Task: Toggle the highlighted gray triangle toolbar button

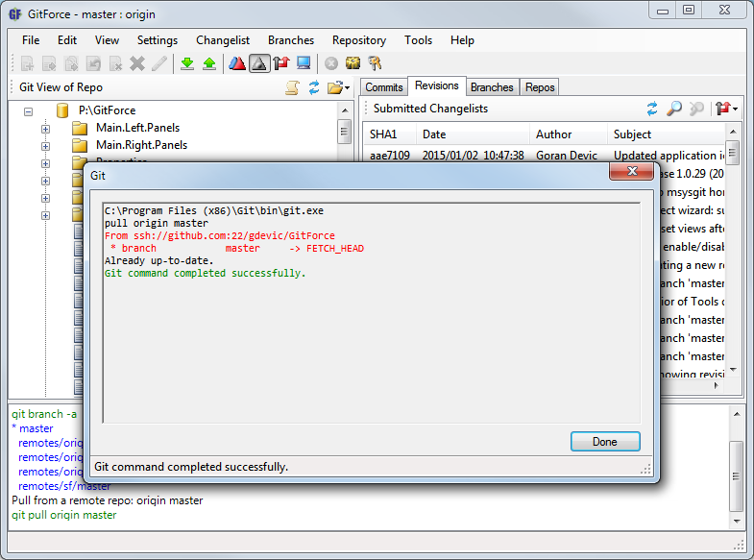Action: [x=259, y=63]
